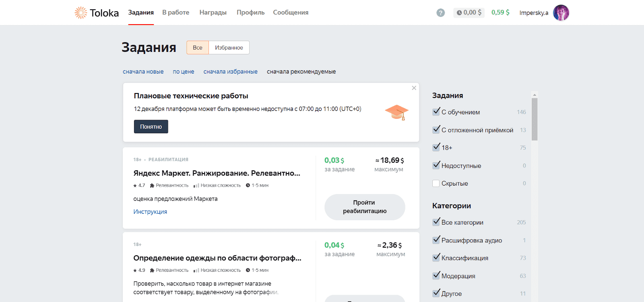Sort by сначала избранные
Viewport: 644px width, 302px height.
(x=231, y=72)
